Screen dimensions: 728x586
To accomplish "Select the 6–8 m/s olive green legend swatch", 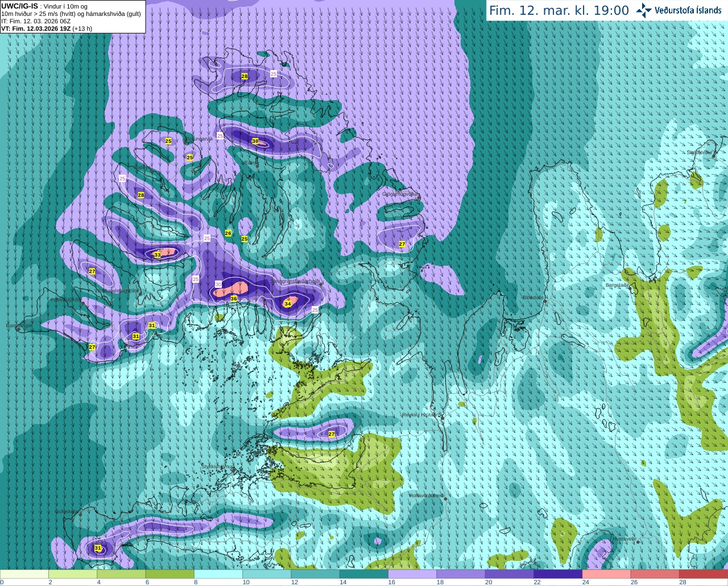I will pos(170,574).
